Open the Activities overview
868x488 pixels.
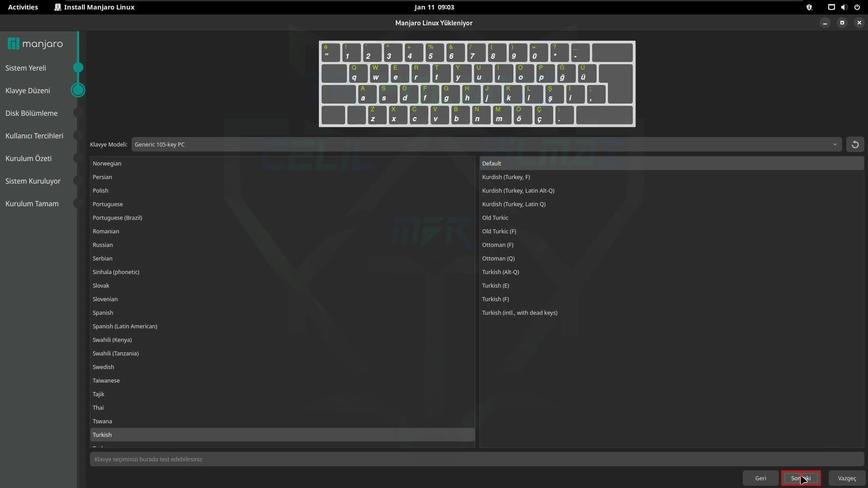coord(23,7)
